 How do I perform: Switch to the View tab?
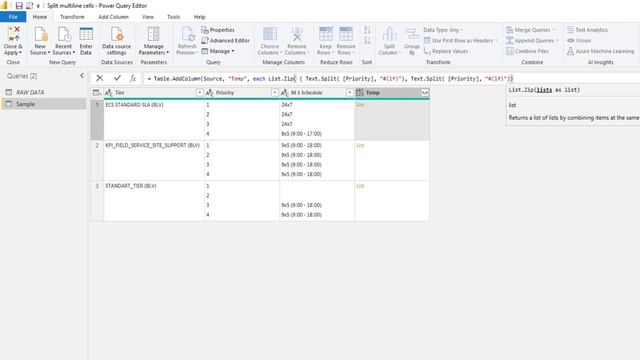coord(148,17)
